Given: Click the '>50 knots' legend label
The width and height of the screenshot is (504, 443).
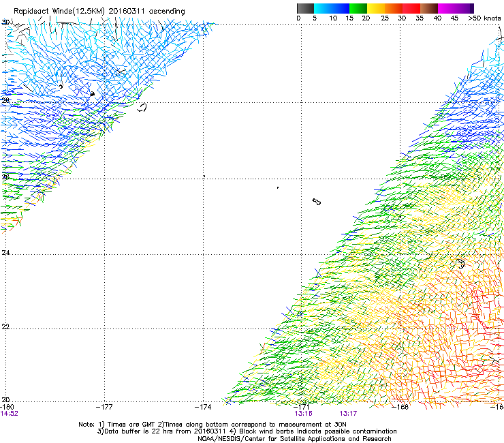Looking at the screenshot, I should click(484, 18).
